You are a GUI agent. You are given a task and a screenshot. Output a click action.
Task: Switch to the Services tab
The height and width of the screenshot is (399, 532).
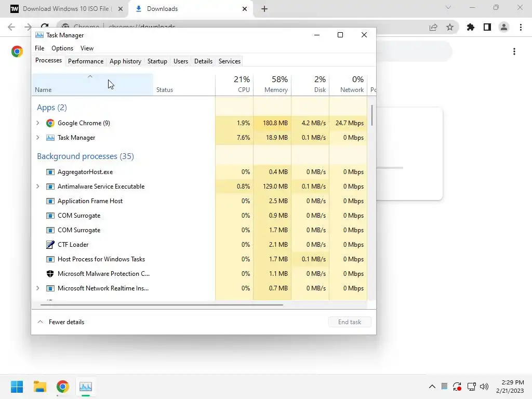click(x=229, y=61)
